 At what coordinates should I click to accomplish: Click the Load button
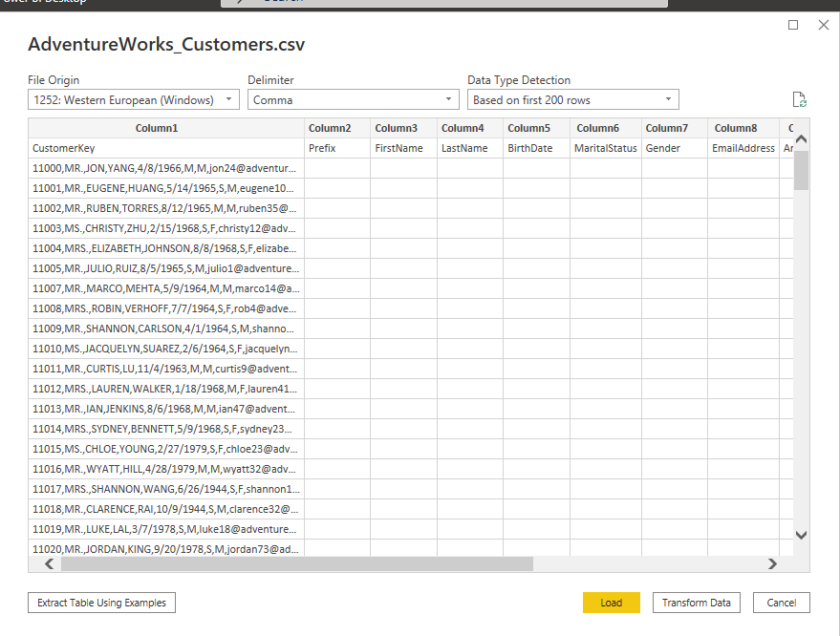[x=612, y=603]
